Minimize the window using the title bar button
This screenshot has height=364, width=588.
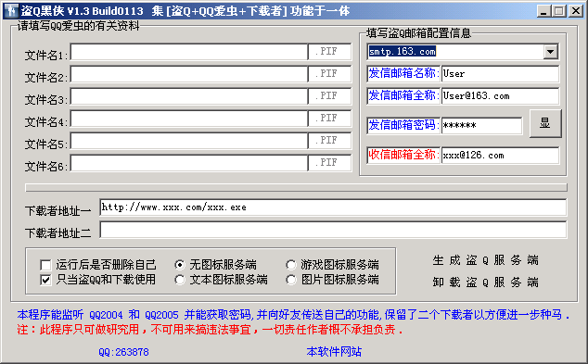pyautogui.click(x=543, y=11)
